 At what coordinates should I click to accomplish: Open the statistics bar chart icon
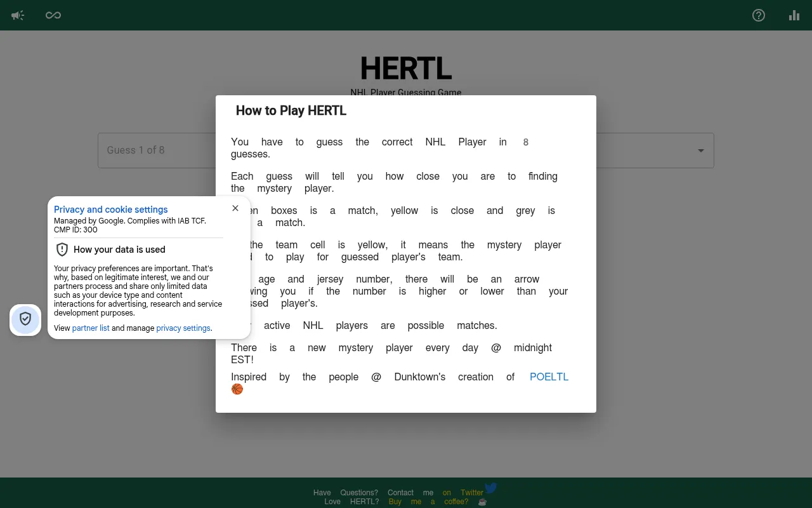click(x=794, y=15)
